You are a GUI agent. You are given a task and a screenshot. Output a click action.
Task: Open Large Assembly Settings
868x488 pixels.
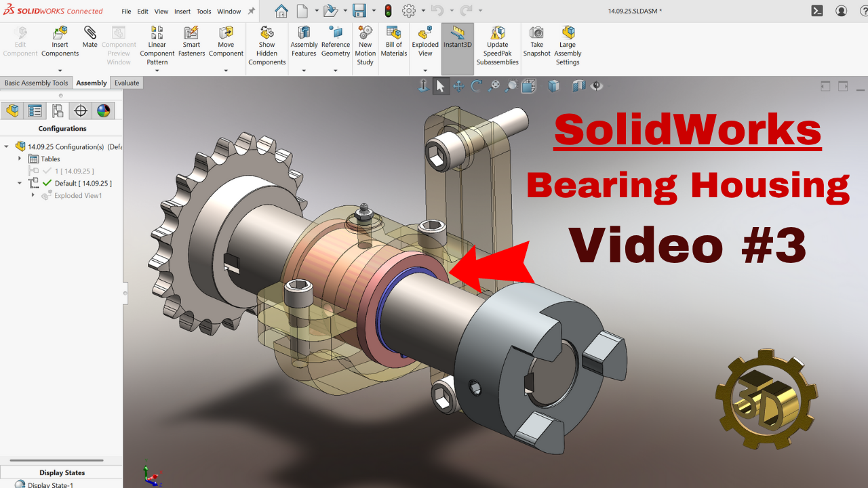tap(568, 45)
